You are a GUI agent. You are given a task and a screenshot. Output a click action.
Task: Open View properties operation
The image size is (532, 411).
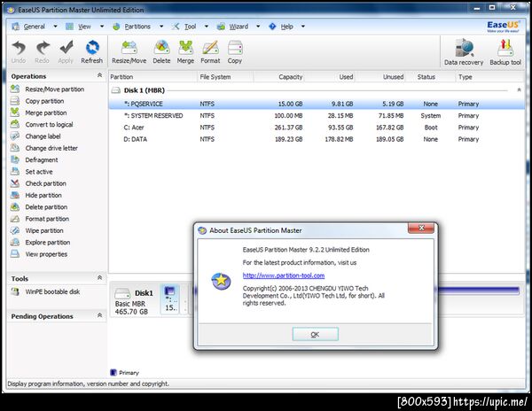pyautogui.click(x=39, y=254)
